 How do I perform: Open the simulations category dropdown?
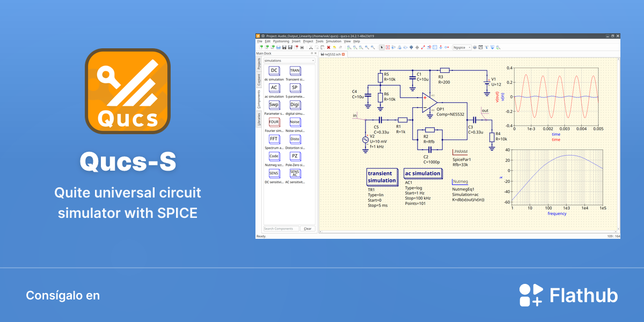tap(289, 61)
